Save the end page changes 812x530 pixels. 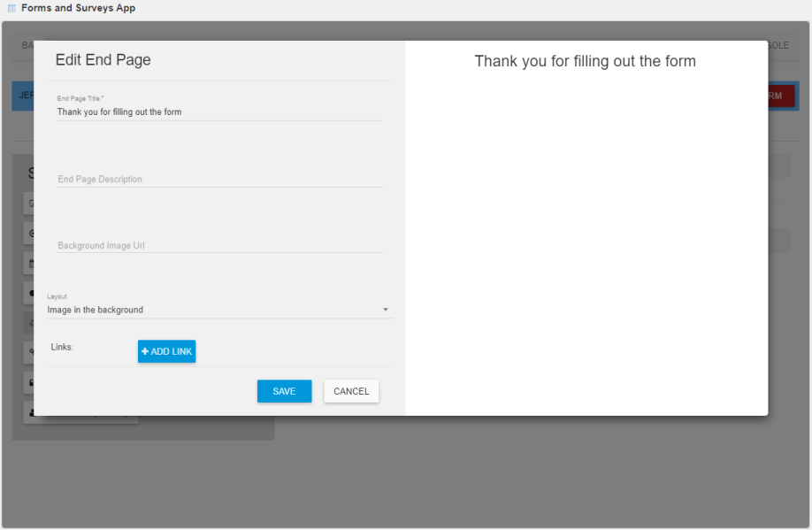pos(284,391)
